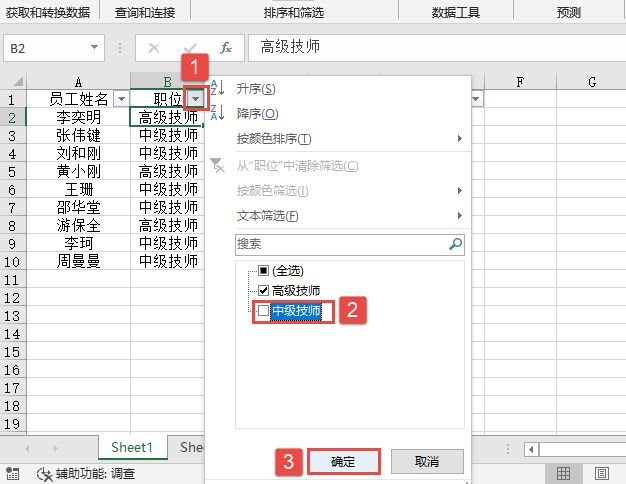Click the cancel entry X icon

[x=153, y=48]
